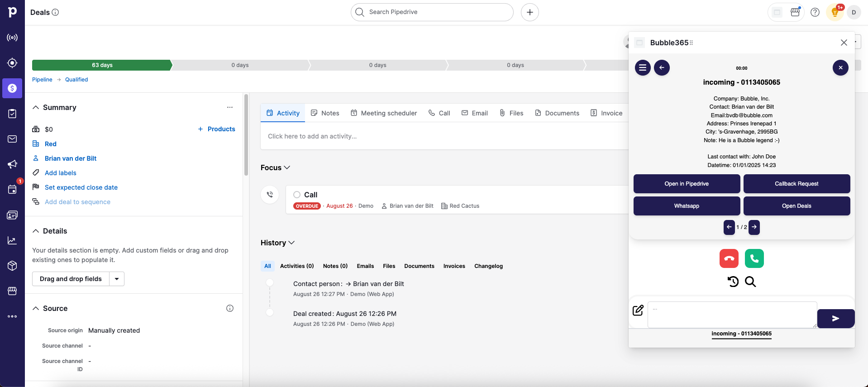Open the Bubble365 hamburger menu

(643, 68)
